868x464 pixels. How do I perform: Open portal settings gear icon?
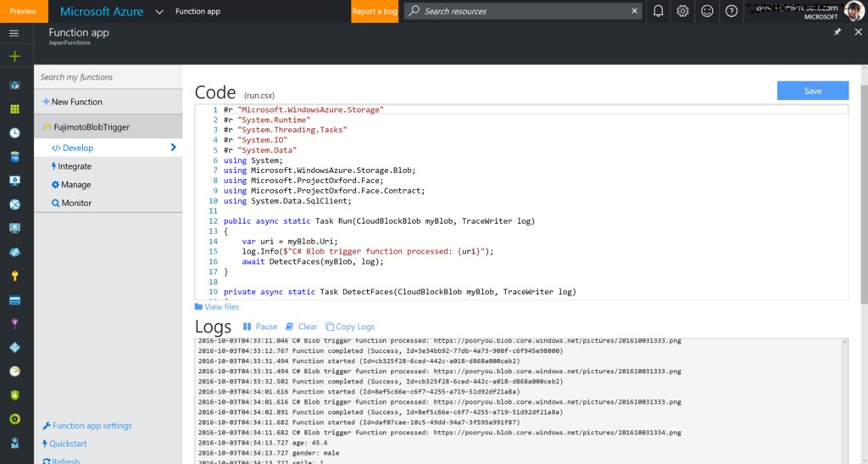click(682, 11)
